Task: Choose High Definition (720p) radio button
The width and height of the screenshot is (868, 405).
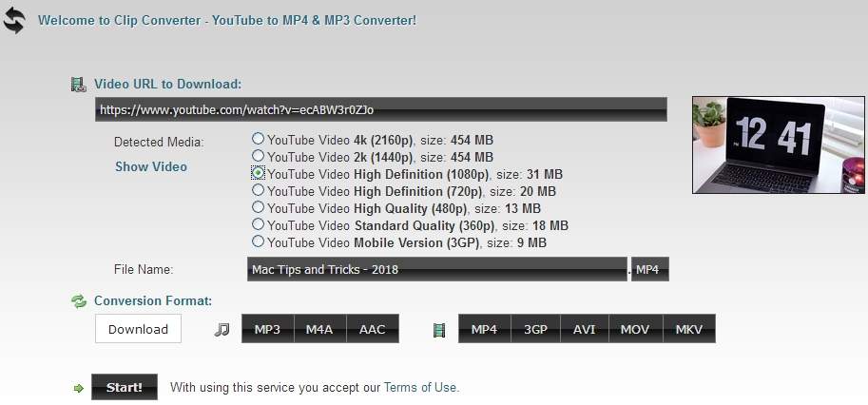Action: pyautogui.click(x=258, y=190)
